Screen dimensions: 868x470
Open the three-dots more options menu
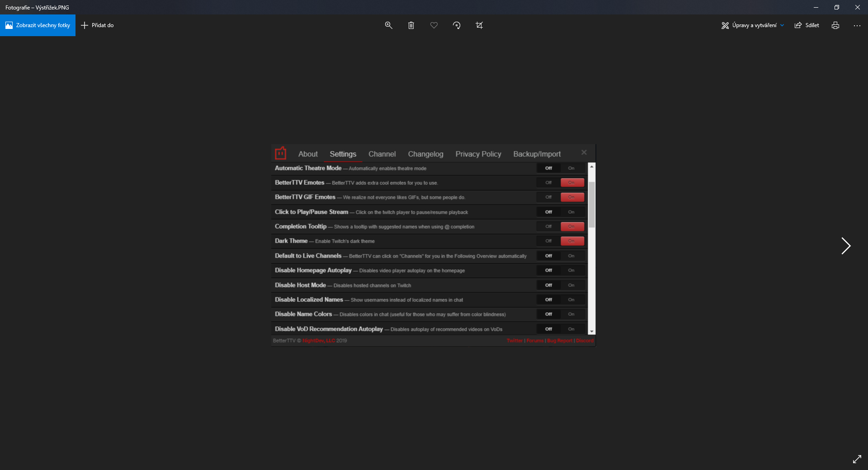(857, 25)
